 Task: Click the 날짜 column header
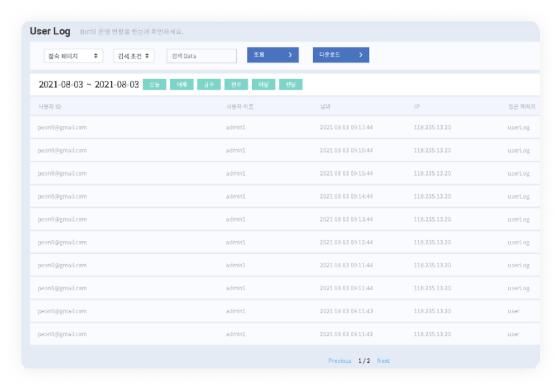tap(326, 106)
